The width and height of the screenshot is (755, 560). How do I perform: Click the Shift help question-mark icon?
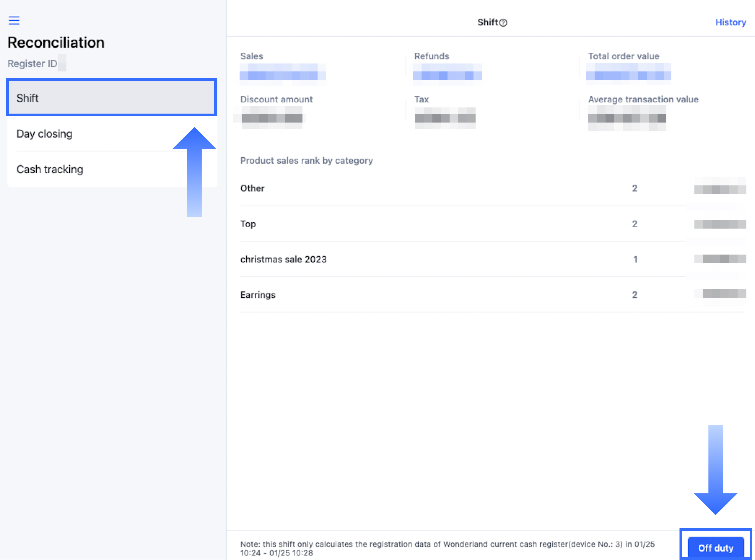[503, 23]
